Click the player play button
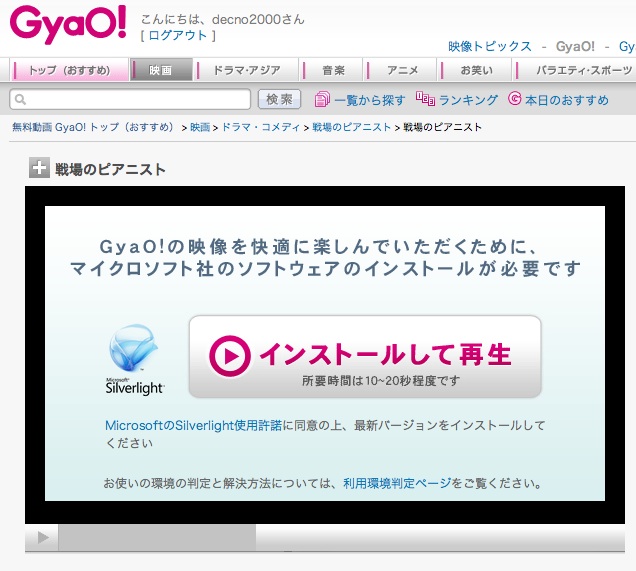The image size is (636, 571). pos(42,538)
